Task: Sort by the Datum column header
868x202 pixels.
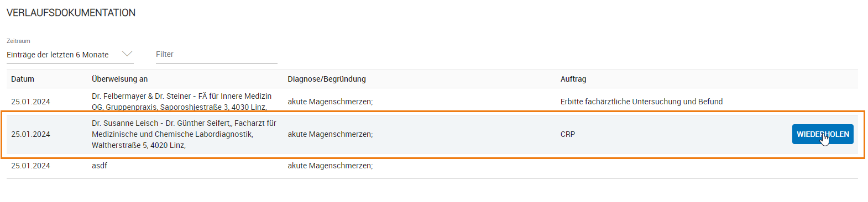Action: (23, 79)
